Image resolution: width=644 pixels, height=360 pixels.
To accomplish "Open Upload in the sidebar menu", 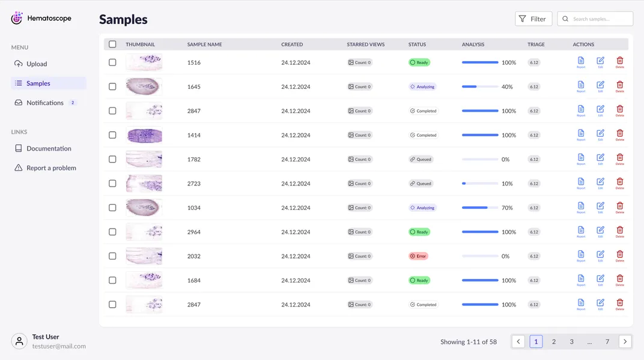I will [x=37, y=64].
